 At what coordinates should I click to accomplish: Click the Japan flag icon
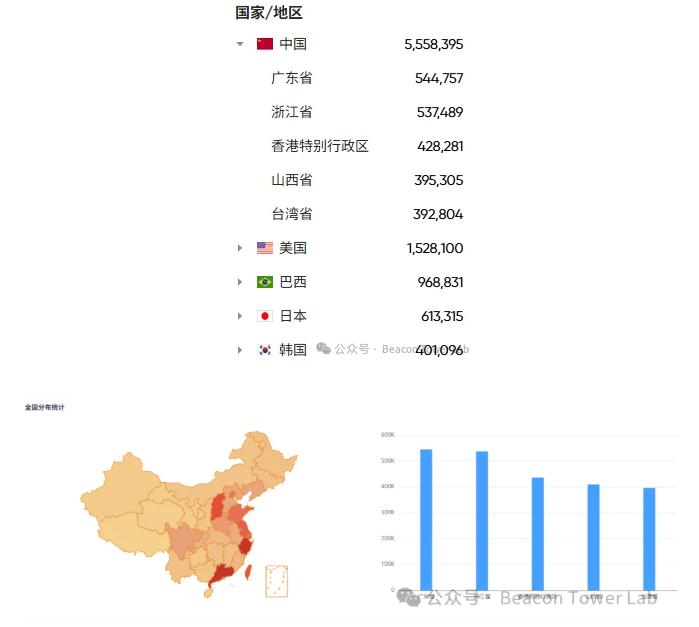pos(265,316)
